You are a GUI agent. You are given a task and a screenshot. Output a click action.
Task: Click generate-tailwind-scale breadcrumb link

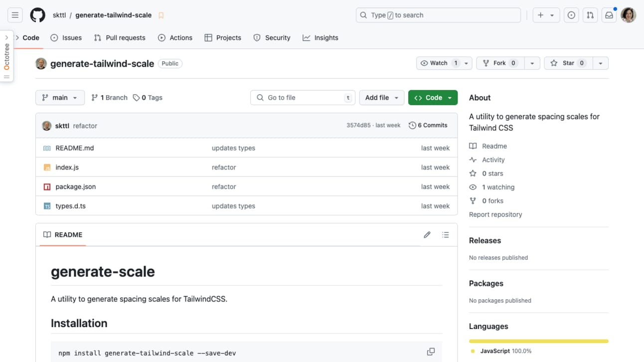tap(114, 15)
